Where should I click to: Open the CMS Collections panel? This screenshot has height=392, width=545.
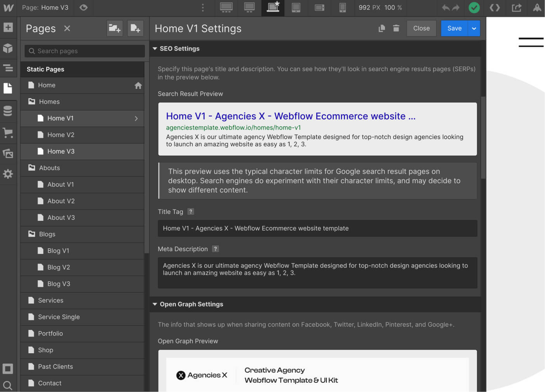(x=8, y=111)
